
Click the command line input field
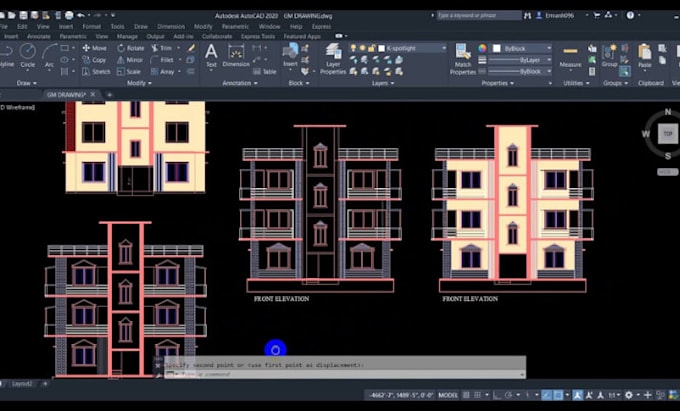click(345, 374)
